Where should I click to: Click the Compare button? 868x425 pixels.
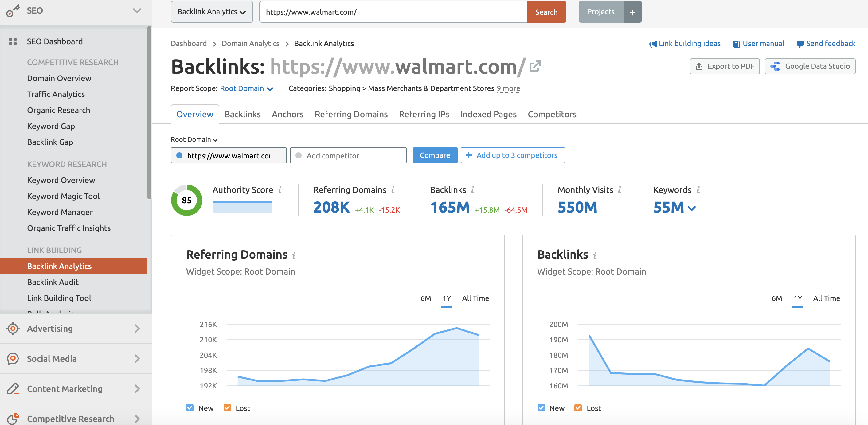click(x=435, y=155)
